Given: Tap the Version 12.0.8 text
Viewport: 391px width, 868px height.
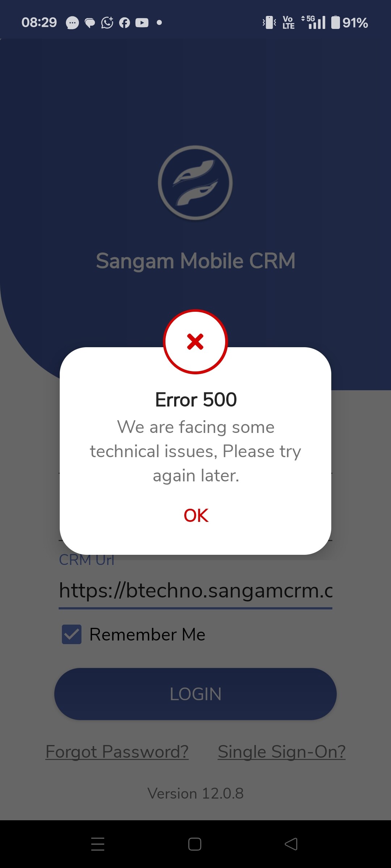Looking at the screenshot, I should click(195, 793).
